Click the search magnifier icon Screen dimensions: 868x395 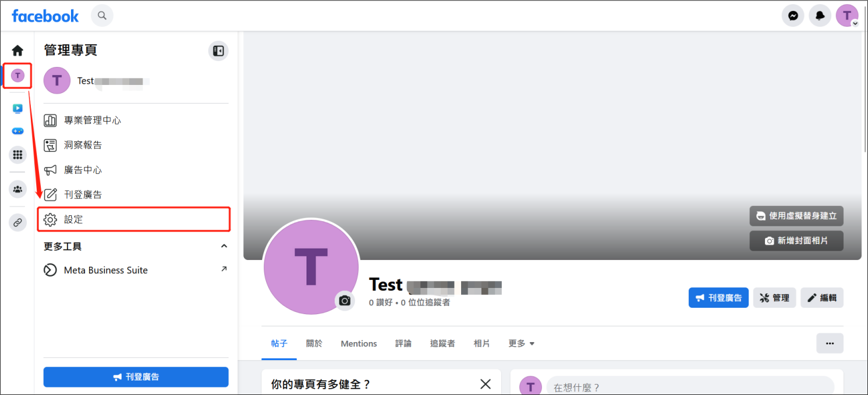(102, 16)
